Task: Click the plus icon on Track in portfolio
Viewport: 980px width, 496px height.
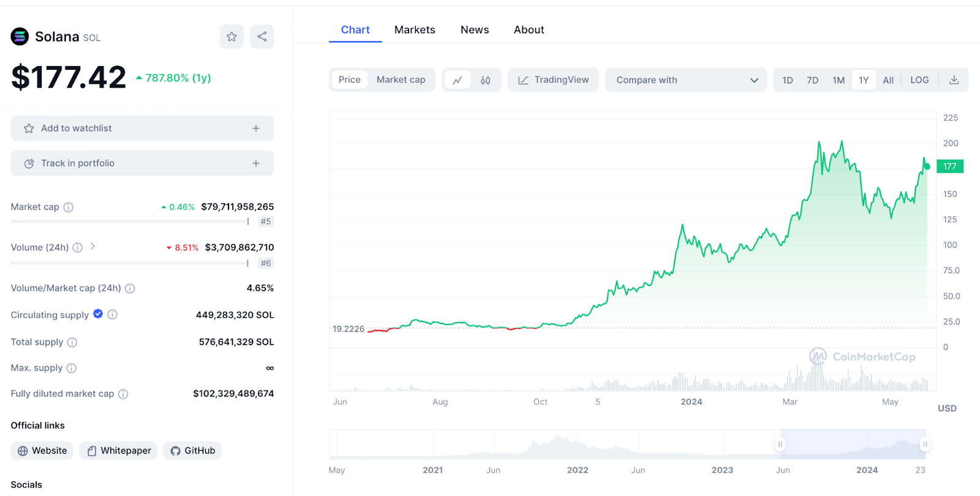Action: pyautogui.click(x=256, y=163)
